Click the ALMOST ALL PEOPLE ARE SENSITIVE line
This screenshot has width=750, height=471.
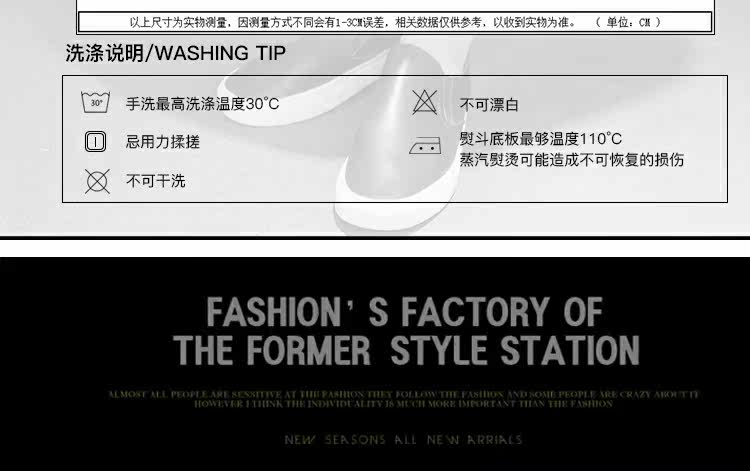pos(403,394)
